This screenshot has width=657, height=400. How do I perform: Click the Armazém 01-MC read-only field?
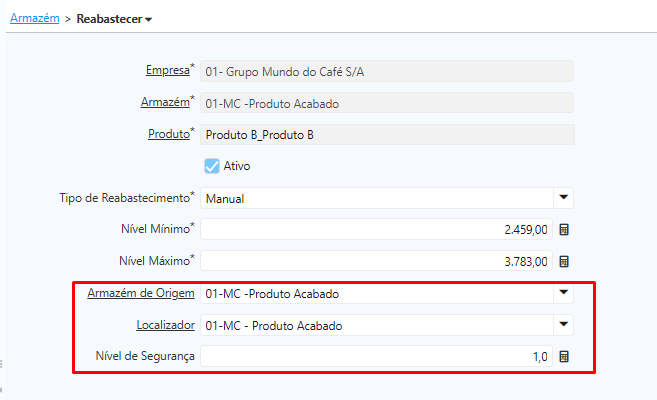tap(387, 103)
